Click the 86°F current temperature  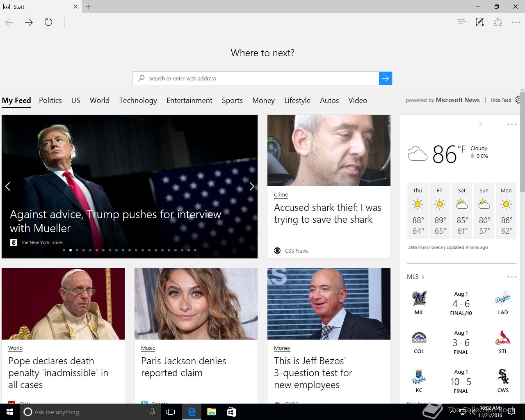(449, 154)
